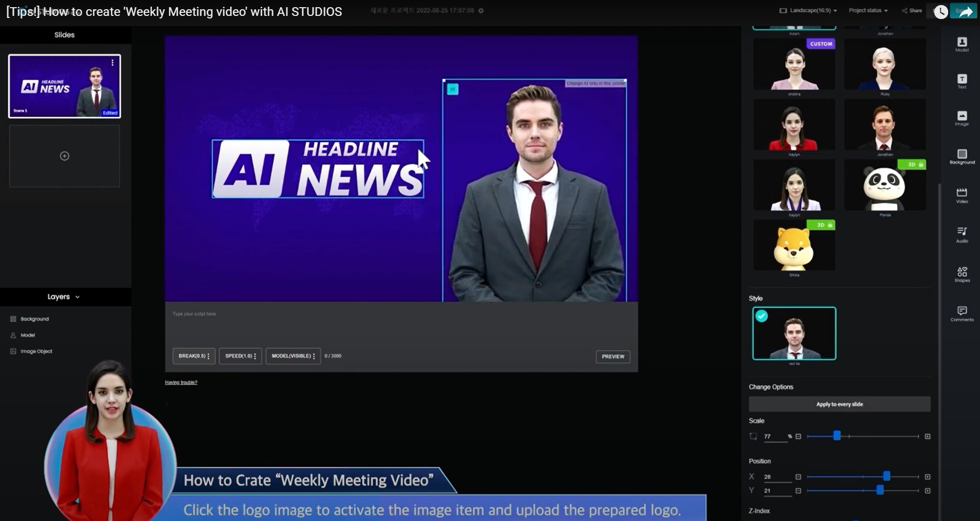Click the Background layer label
The image size is (980, 521).
point(35,319)
